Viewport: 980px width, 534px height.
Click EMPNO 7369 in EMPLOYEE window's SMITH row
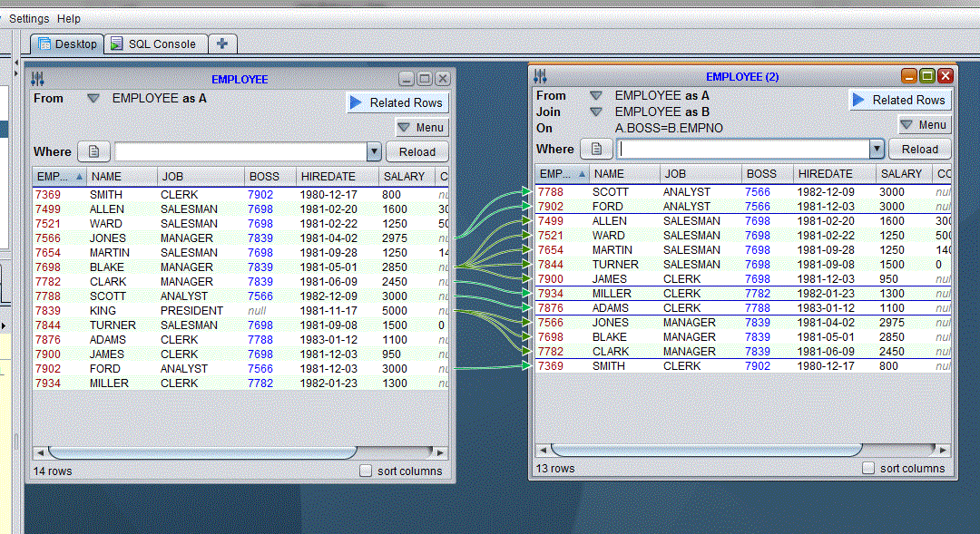48,195
